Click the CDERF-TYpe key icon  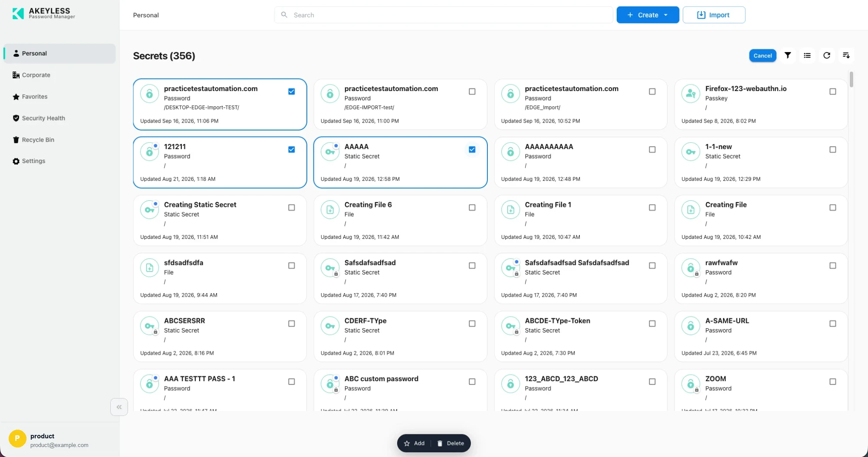point(330,326)
